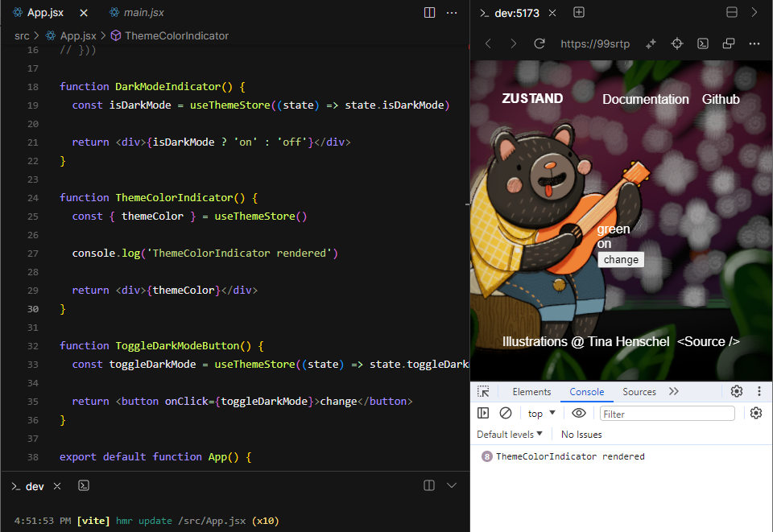This screenshot has width=773, height=532.
Task: Go forward in the preview browser
Action: tap(513, 43)
